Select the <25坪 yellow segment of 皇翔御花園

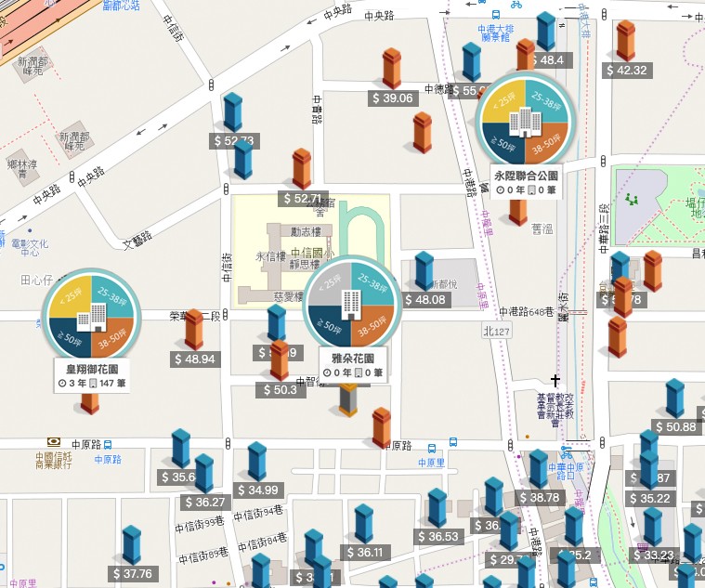(71, 295)
